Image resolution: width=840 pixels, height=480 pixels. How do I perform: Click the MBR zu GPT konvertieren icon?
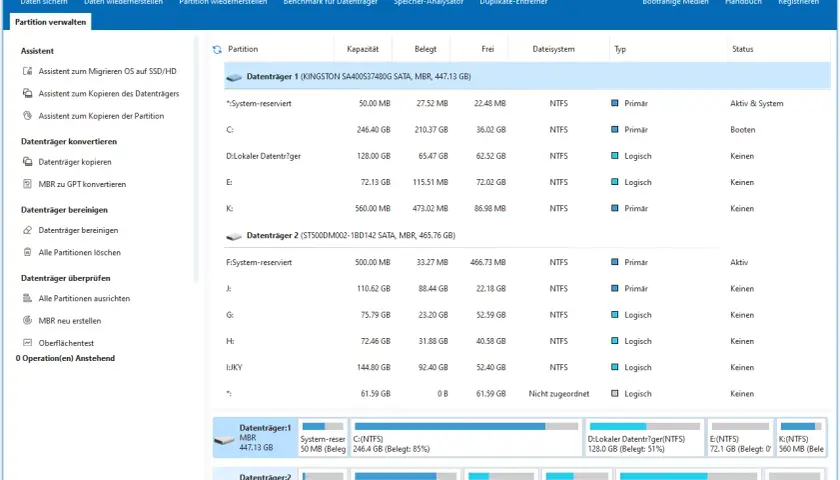pos(27,184)
